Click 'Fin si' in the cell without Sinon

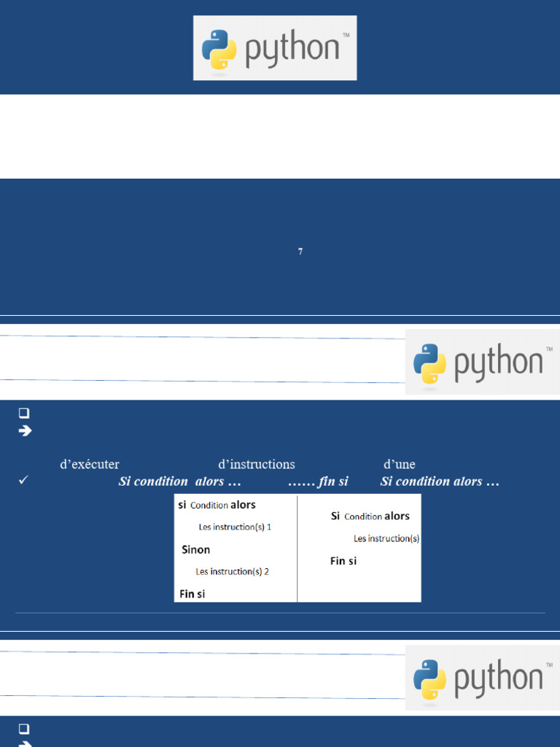343,561
